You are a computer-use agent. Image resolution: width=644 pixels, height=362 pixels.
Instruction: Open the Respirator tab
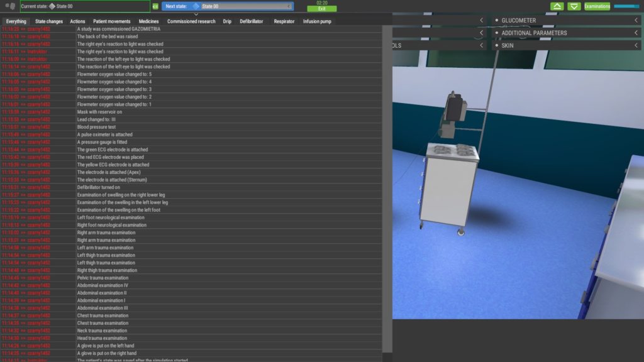(284, 21)
